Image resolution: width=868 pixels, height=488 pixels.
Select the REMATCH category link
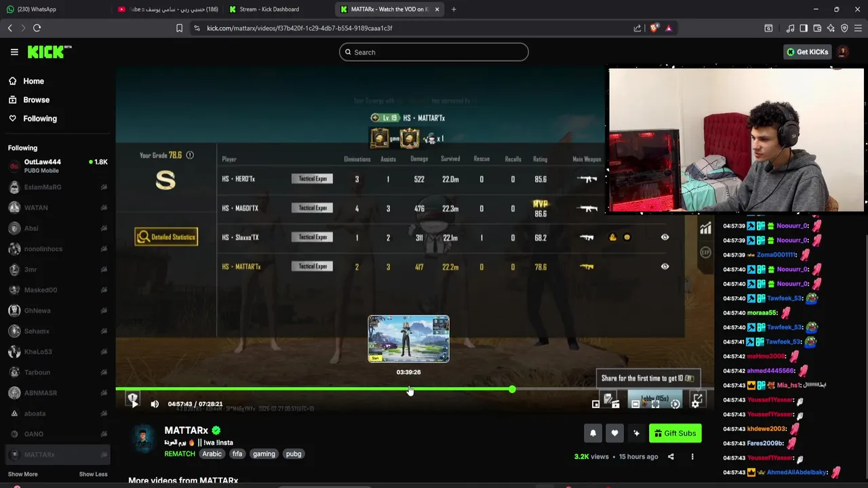click(180, 454)
